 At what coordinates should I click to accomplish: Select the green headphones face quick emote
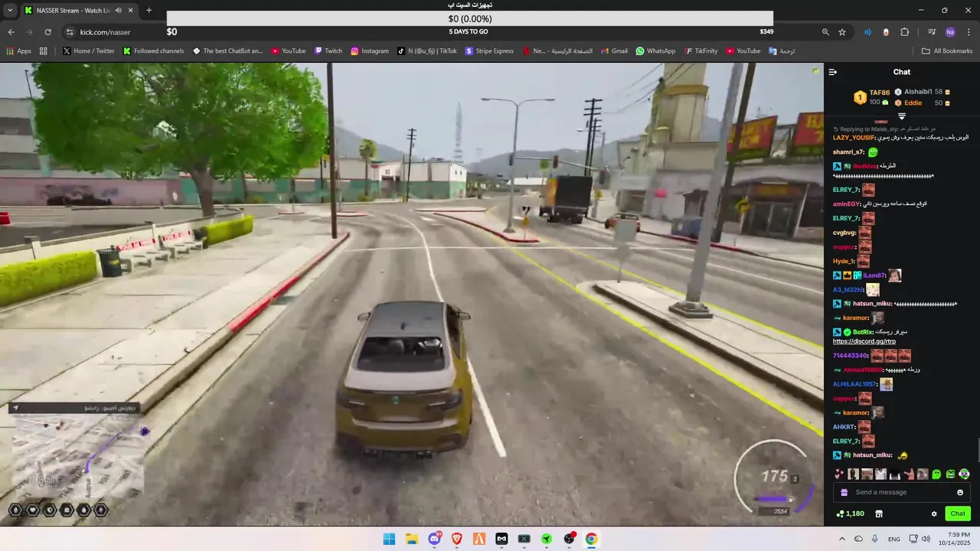coord(964,474)
